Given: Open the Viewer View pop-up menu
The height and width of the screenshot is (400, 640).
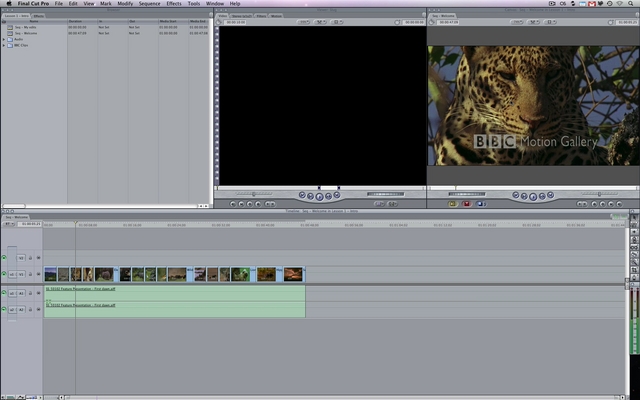Looking at the screenshot, I should point(336,22).
